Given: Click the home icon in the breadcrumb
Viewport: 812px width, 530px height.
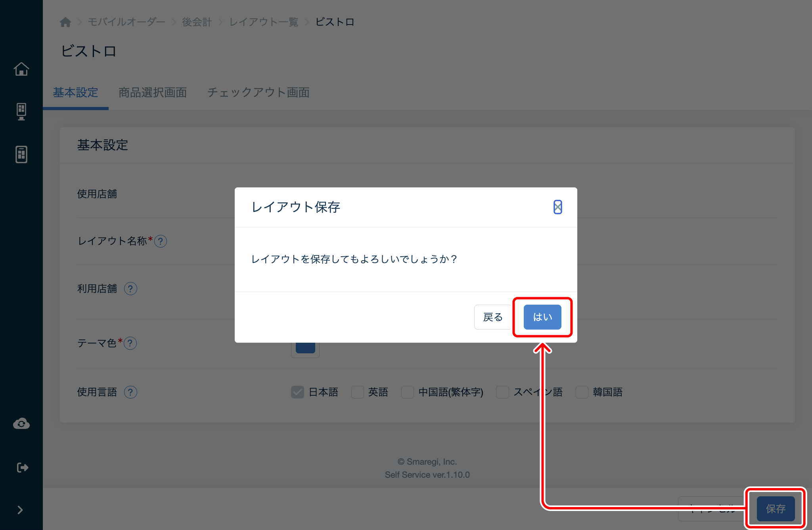Looking at the screenshot, I should (65, 22).
